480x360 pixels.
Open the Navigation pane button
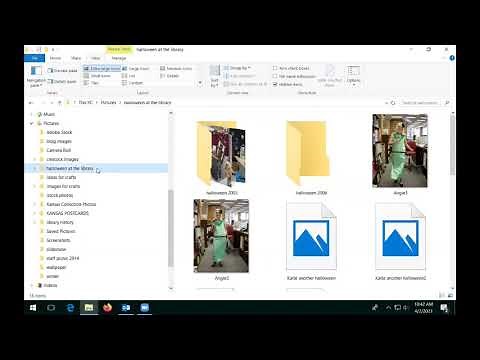click(36, 76)
